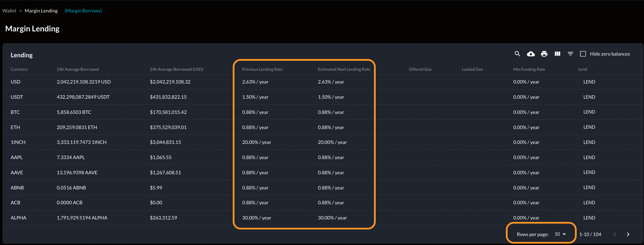Click value 2,042,219,108.3219 USD

point(84,82)
